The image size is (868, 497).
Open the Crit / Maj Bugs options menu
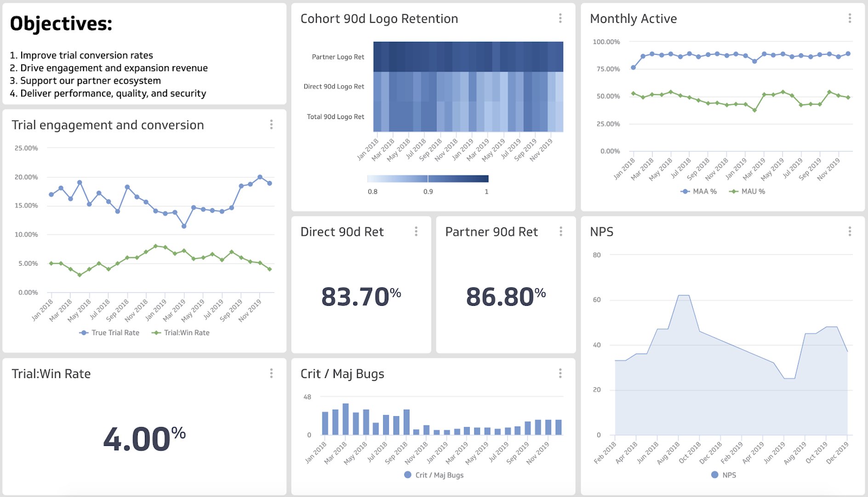click(x=560, y=374)
